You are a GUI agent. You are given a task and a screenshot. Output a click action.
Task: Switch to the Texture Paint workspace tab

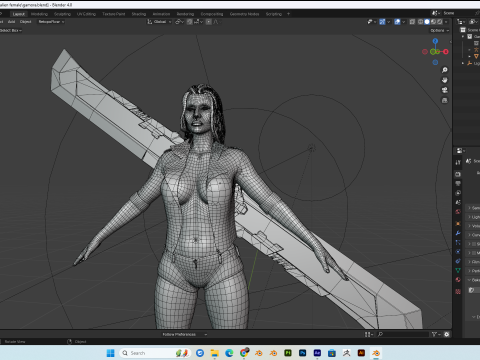(x=114, y=14)
